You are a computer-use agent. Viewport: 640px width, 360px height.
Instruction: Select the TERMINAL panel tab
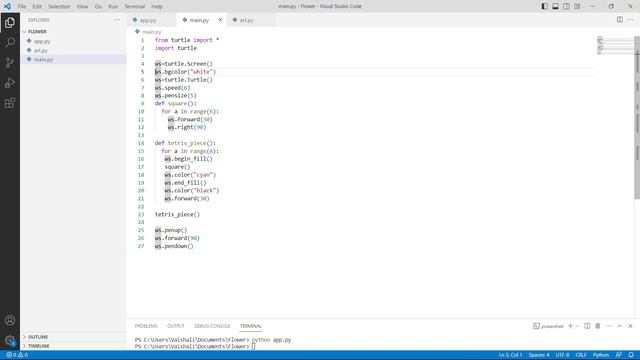click(251, 326)
